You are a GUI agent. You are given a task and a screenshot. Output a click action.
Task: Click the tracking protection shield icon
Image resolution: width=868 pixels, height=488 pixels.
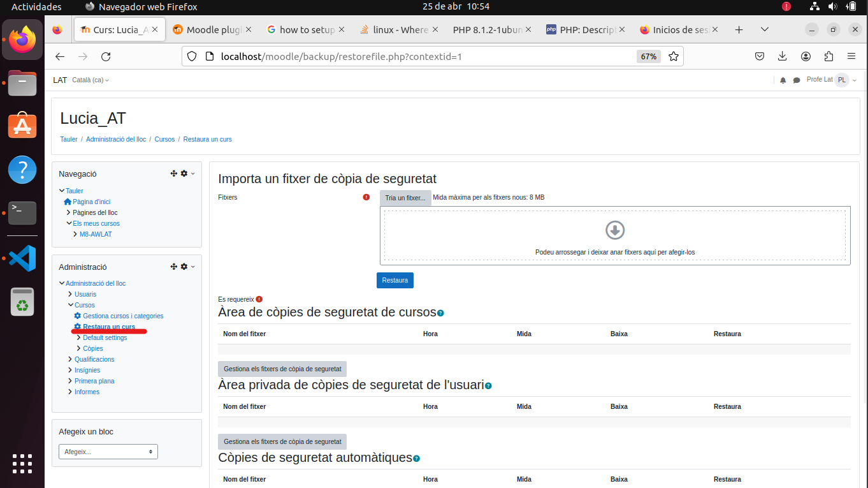tap(192, 56)
